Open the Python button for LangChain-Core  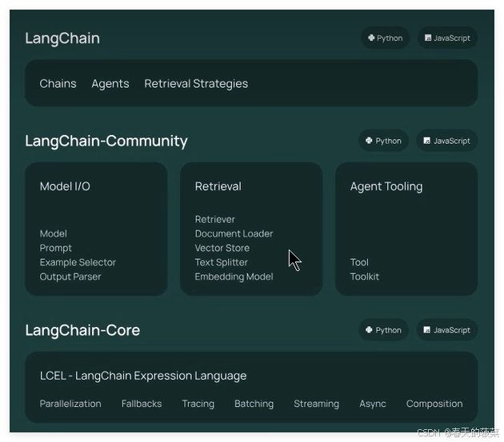click(383, 330)
